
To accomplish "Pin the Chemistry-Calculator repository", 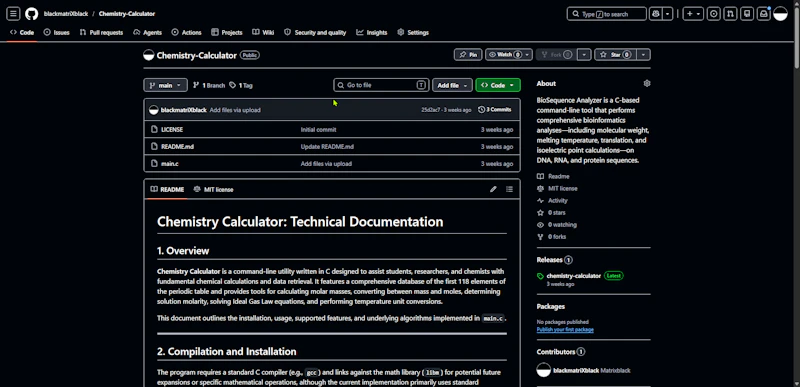I will [468, 55].
